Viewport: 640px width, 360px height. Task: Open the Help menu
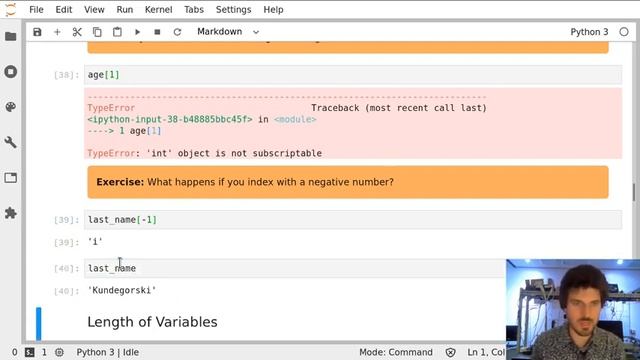pyautogui.click(x=273, y=9)
